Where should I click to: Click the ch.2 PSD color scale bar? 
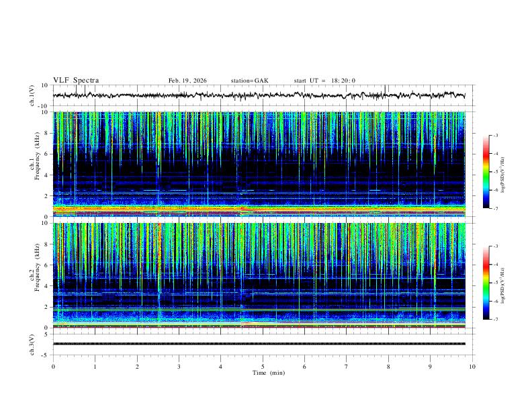[x=486, y=283]
